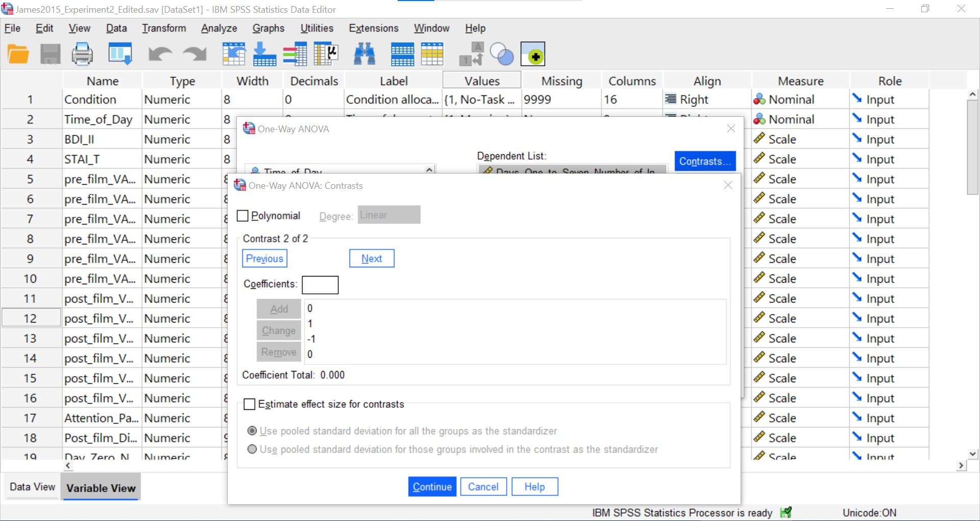Click the Coefficients input field

(320, 285)
